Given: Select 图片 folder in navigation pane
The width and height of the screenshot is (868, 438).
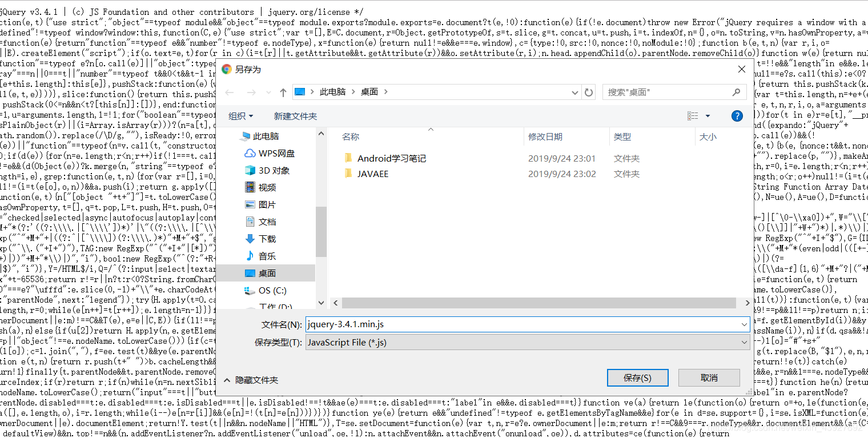Looking at the screenshot, I should click(x=267, y=204).
